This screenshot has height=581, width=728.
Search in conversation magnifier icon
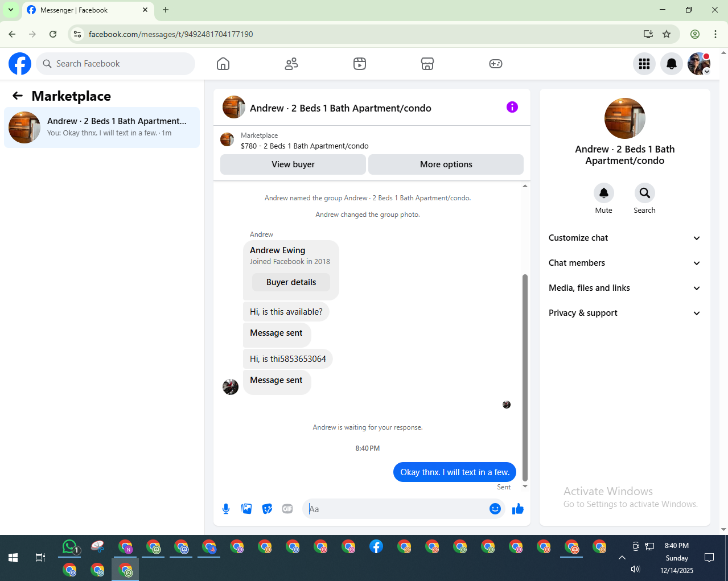click(x=645, y=193)
